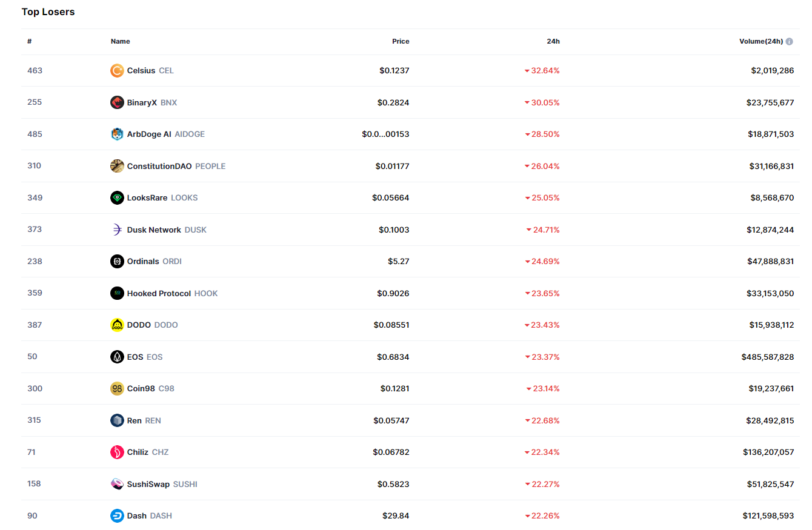
Task: Sort by the Price column header
Action: [401, 42]
